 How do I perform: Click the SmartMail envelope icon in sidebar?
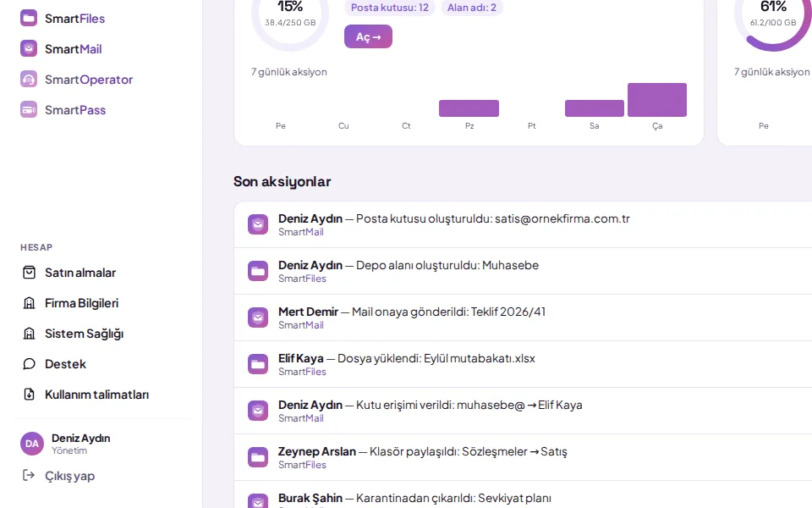(x=29, y=49)
